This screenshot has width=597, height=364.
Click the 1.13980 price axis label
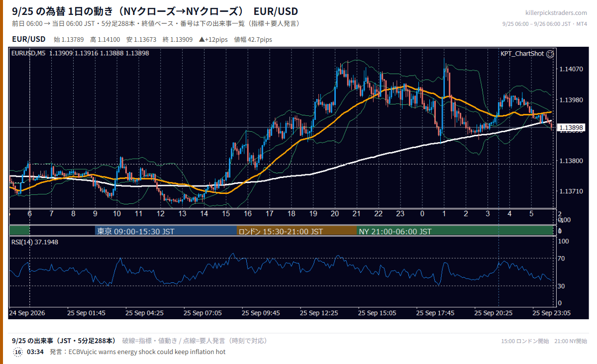click(x=571, y=100)
